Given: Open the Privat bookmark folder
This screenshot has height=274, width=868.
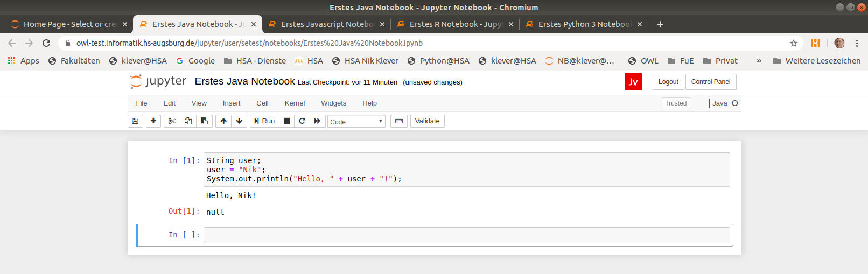Looking at the screenshot, I should (720, 61).
